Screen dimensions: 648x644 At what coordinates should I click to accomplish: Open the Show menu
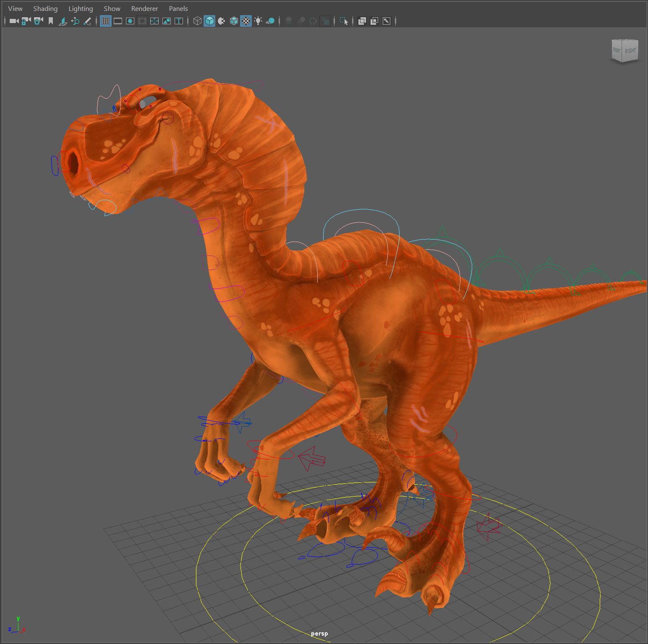(112, 8)
